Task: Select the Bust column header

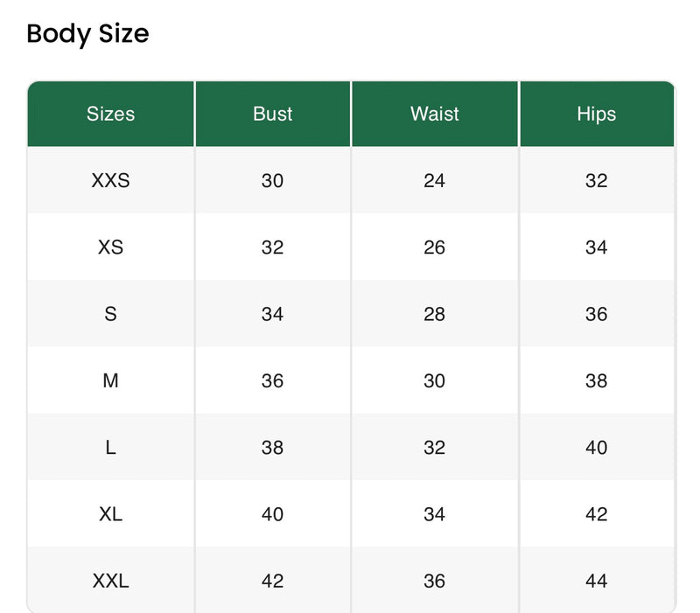Action: point(272,114)
